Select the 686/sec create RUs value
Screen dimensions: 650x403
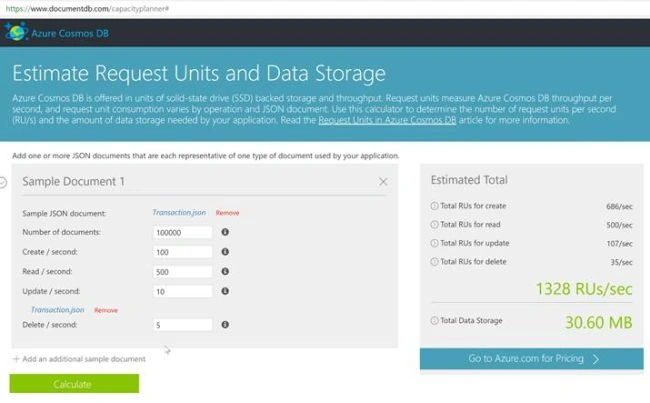tap(619, 206)
